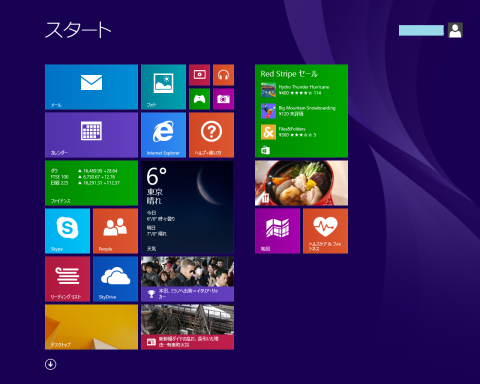The height and width of the screenshot is (384, 480).
Task: Open the Sports news tile with trophy
Action: 187,279
